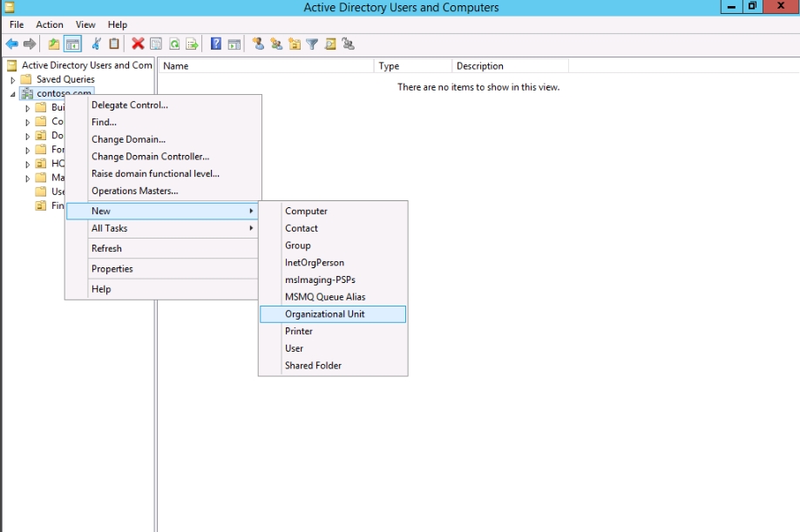The height and width of the screenshot is (532, 800).
Task: Click the Filter funnel toolbar icon
Action: click(x=313, y=44)
